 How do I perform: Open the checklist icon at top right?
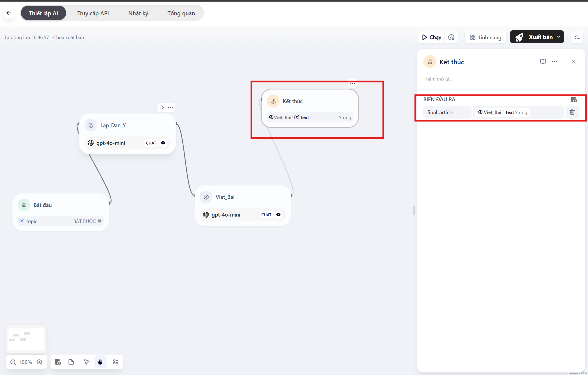(577, 37)
